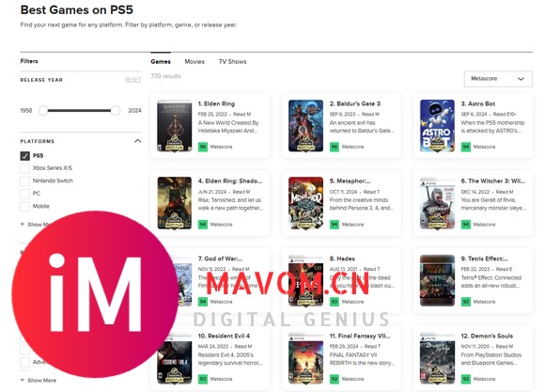
Task: Click Tetris Effect Metascore 93 badge
Action: coord(466,302)
